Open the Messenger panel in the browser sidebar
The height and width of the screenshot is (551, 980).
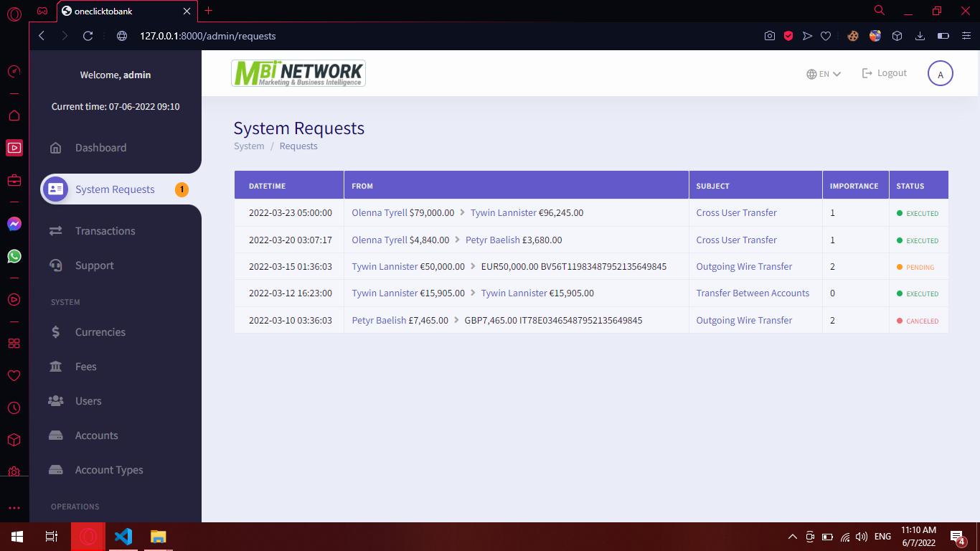pos(14,224)
